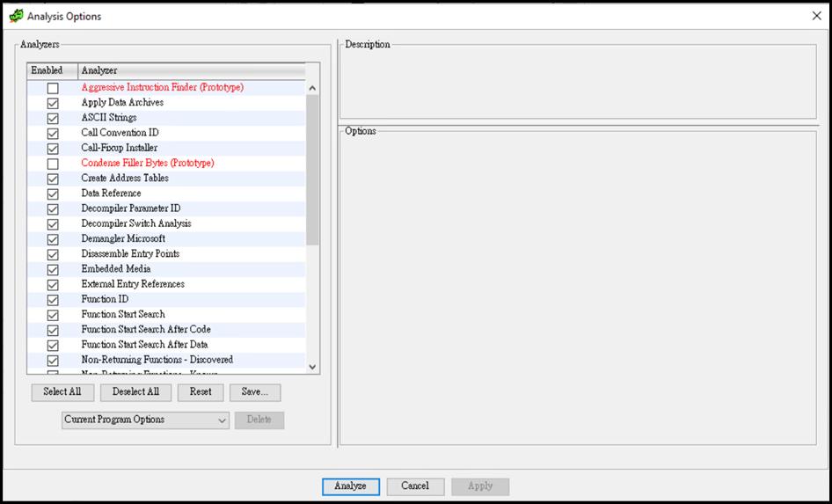Cancel the Analysis Options dialog
The width and height of the screenshot is (832, 504).
click(415, 486)
